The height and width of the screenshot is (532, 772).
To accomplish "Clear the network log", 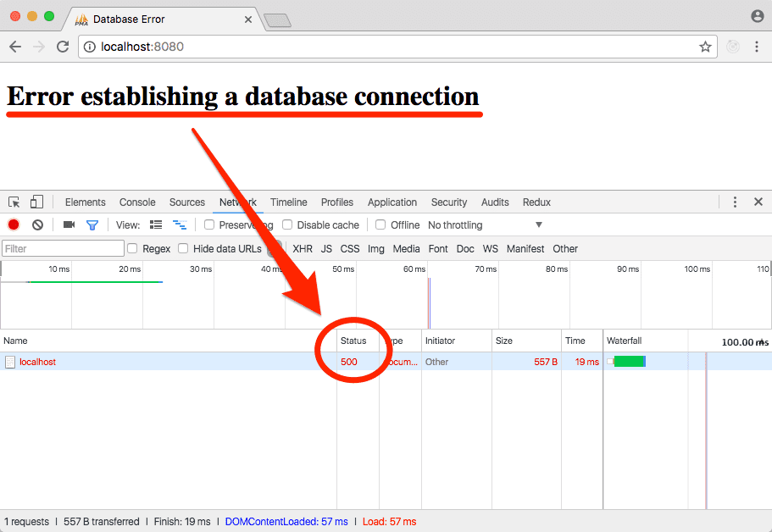I will tap(37, 224).
